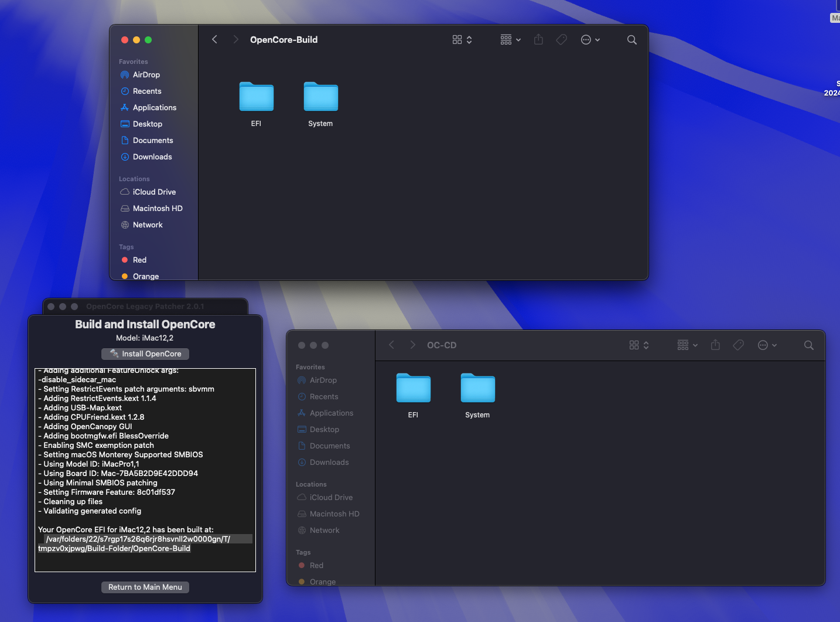The height and width of the screenshot is (622, 840).
Task: Click Edit Tags icon in OpenCore-Build window
Action: (561, 39)
